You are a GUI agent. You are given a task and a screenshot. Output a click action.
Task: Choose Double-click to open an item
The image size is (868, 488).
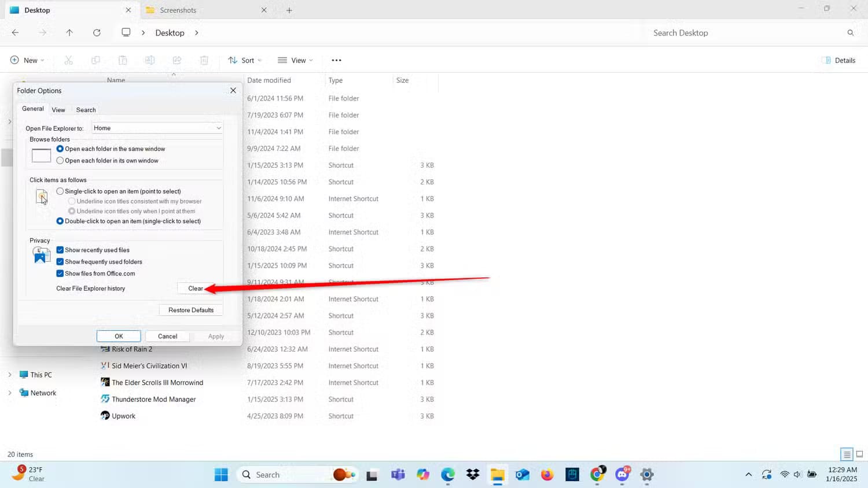(x=128, y=221)
